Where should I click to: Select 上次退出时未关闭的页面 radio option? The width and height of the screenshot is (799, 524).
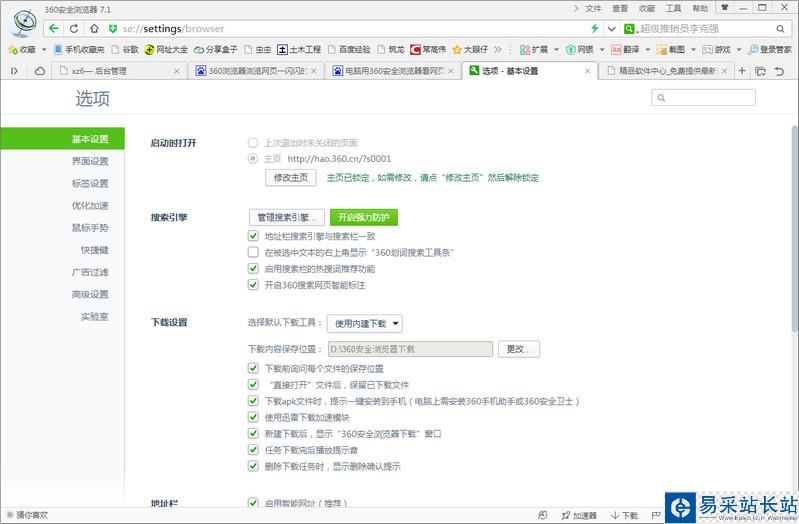(253, 143)
